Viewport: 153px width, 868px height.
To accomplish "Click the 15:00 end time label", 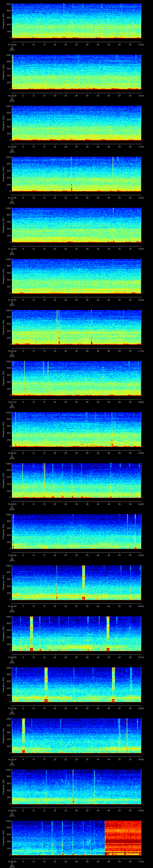I will pos(141,44).
